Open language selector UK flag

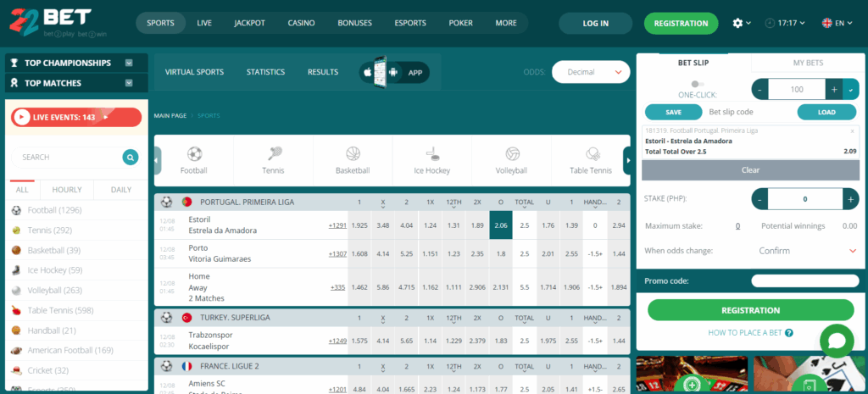tap(827, 23)
